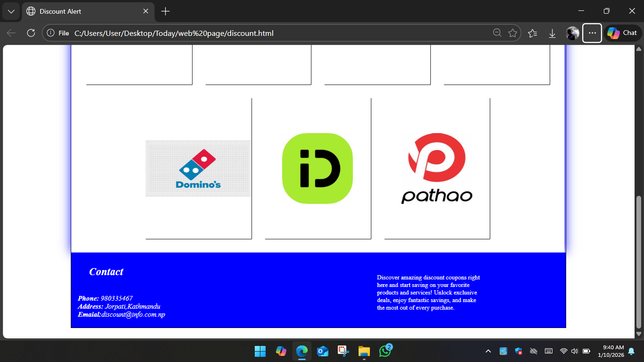Open a new browser tab
Image resolution: width=644 pixels, height=362 pixels.
click(x=165, y=11)
